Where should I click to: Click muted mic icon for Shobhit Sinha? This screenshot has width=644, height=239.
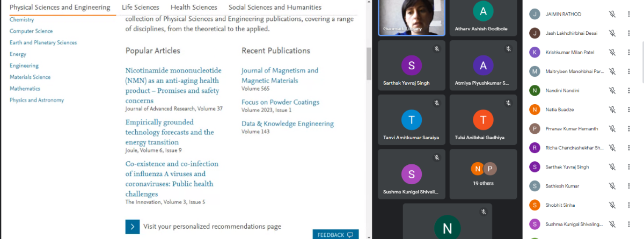[x=612, y=205]
